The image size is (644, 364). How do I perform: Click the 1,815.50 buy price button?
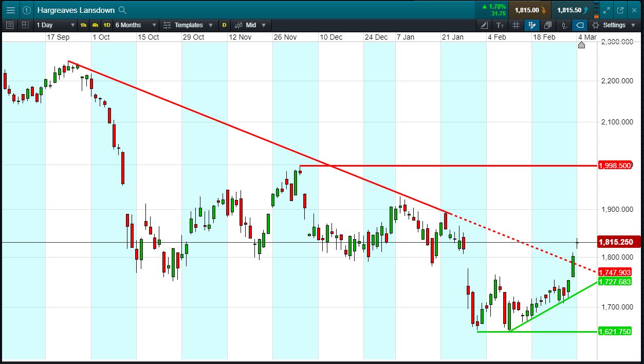pyautogui.click(x=573, y=10)
